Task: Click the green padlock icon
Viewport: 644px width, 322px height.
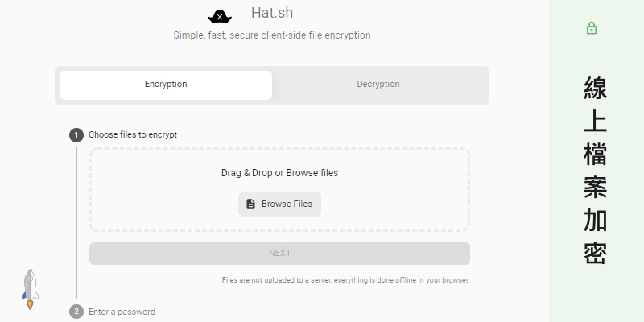Action: (x=592, y=29)
